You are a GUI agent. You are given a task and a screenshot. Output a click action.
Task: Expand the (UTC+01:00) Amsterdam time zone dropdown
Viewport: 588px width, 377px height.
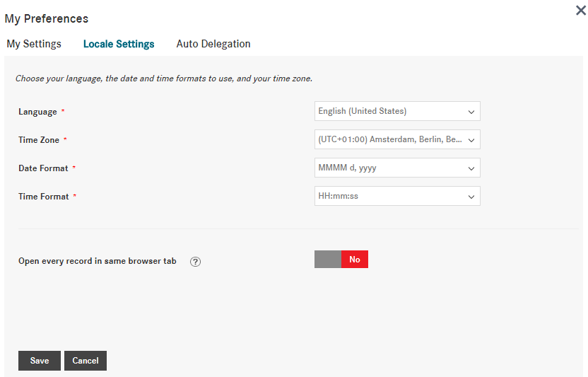click(x=389, y=139)
